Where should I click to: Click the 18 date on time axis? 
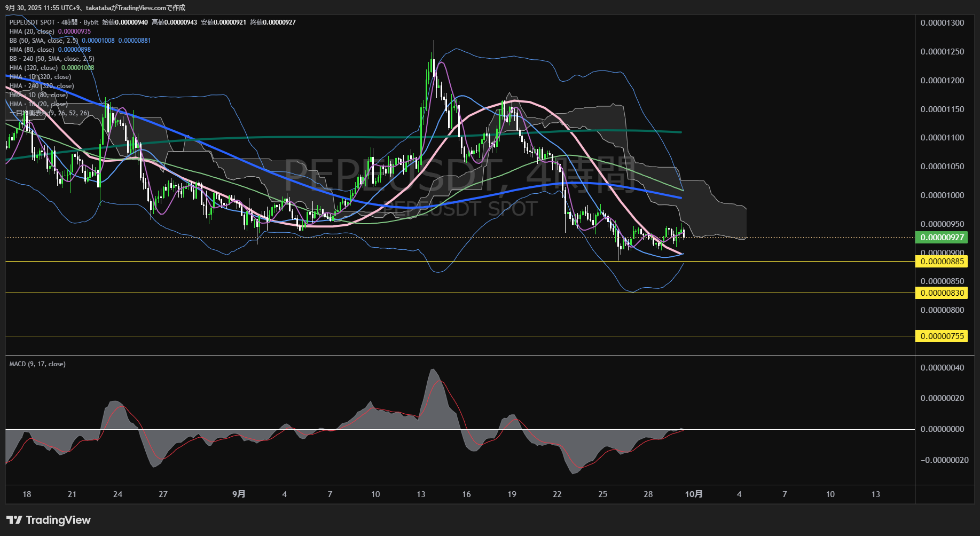click(x=27, y=494)
